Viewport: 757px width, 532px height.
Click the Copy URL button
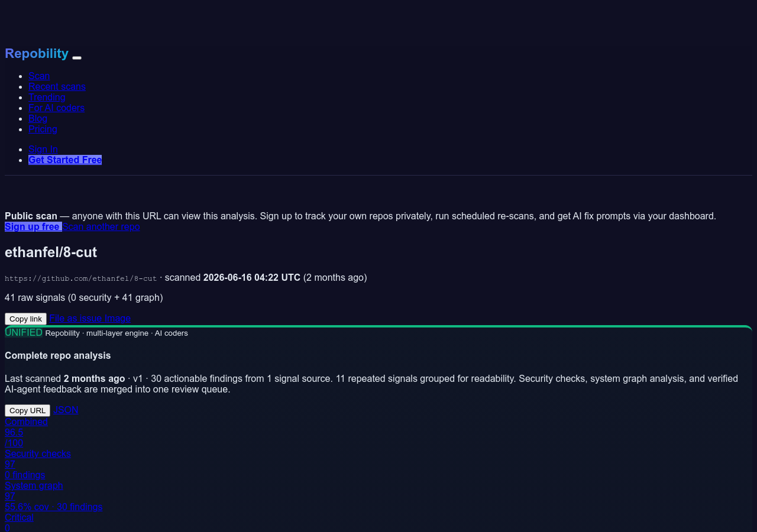click(27, 410)
